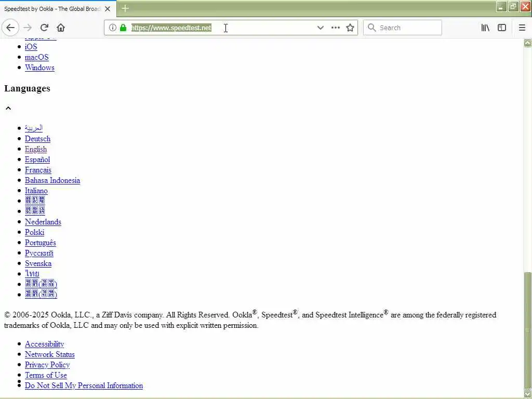
Task: Open the address bar history dropdown
Action: [320, 28]
